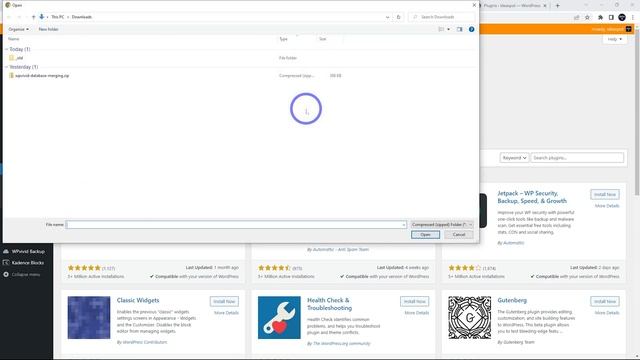Screen dimensions: 640x360
Task: Click the Health Check plugin thumbnail
Action: point(279,318)
